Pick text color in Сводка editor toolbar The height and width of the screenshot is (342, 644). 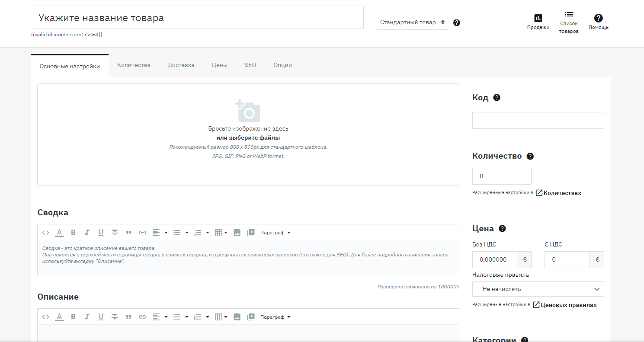click(x=60, y=233)
